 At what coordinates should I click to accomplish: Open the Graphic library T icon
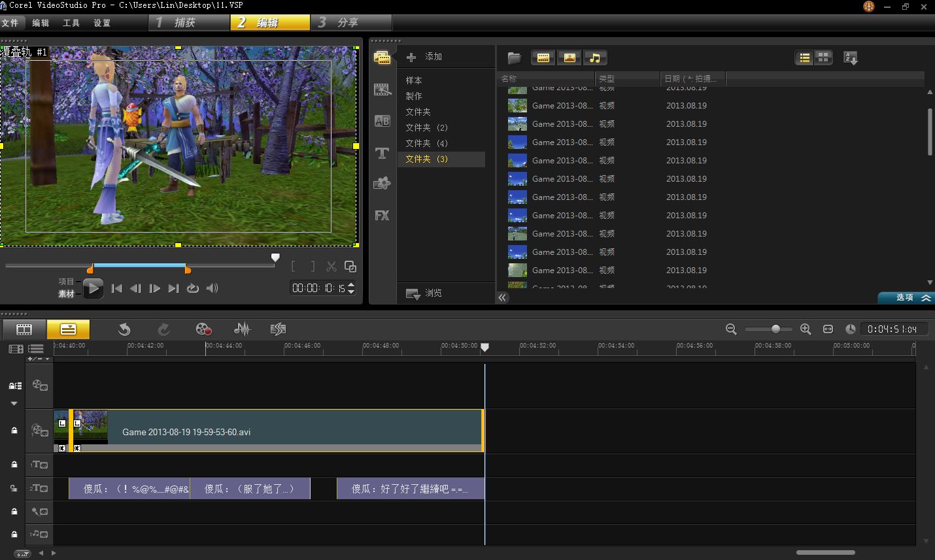pyautogui.click(x=382, y=153)
